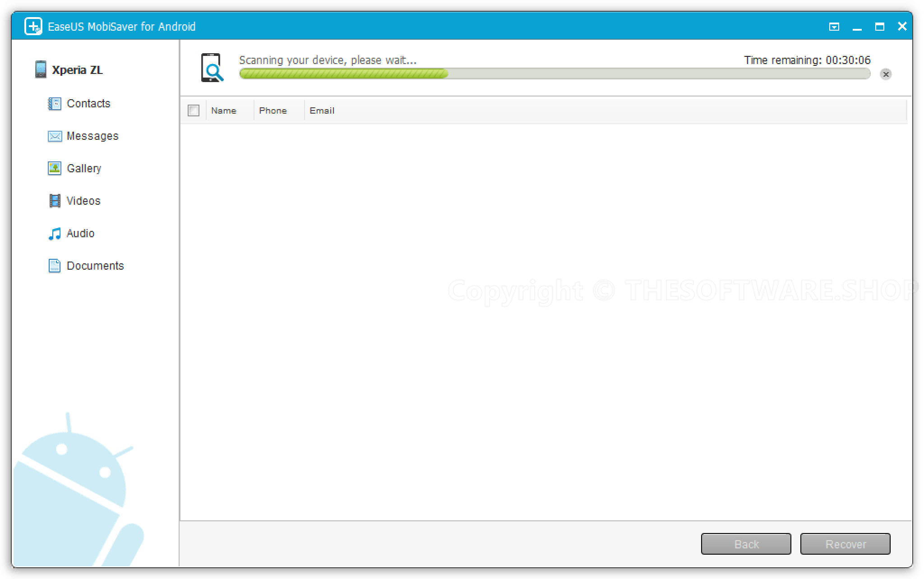924x579 pixels.
Task: Close the MobiSaver window
Action: [x=902, y=27]
